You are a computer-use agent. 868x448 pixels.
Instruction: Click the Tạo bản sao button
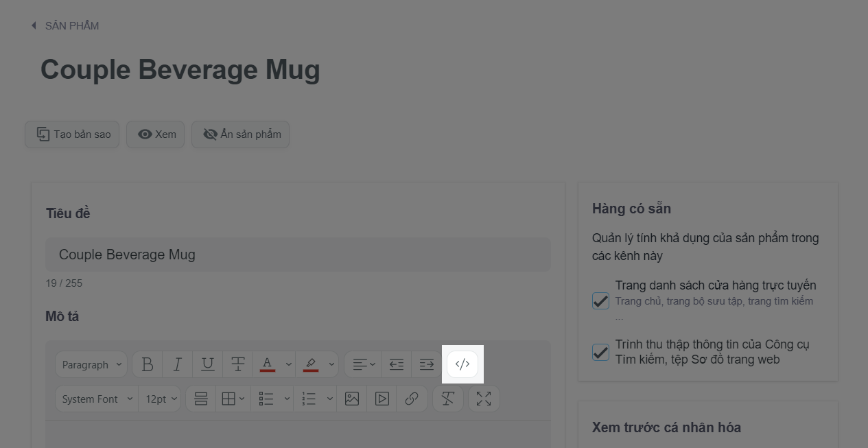[x=73, y=134]
